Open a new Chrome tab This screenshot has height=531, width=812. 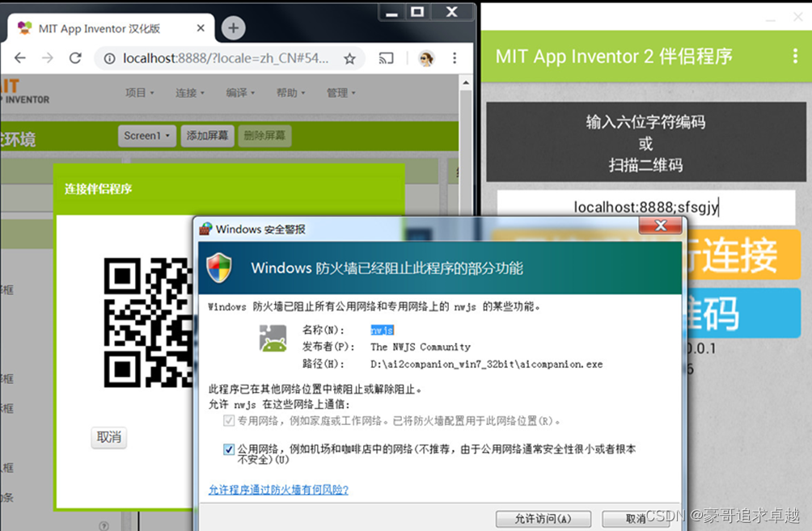(233, 28)
